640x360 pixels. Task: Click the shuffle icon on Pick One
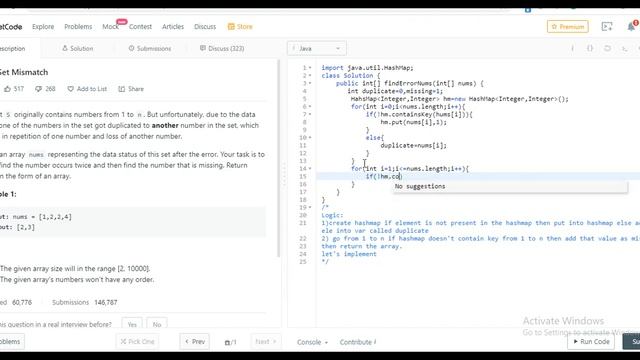[x=123, y=342]
